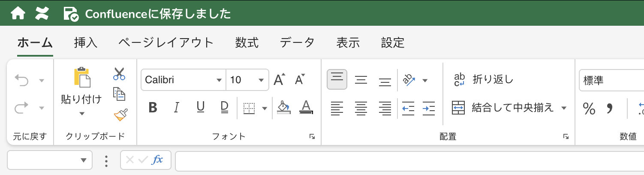
Task: Click the Copy icon in clipboard group
Action: tap(119, 94)
